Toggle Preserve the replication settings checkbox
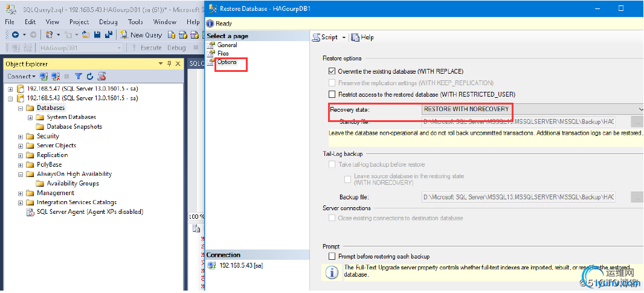Screen dimensions: 644x293 pyautogui.click(x=332, y=83)
